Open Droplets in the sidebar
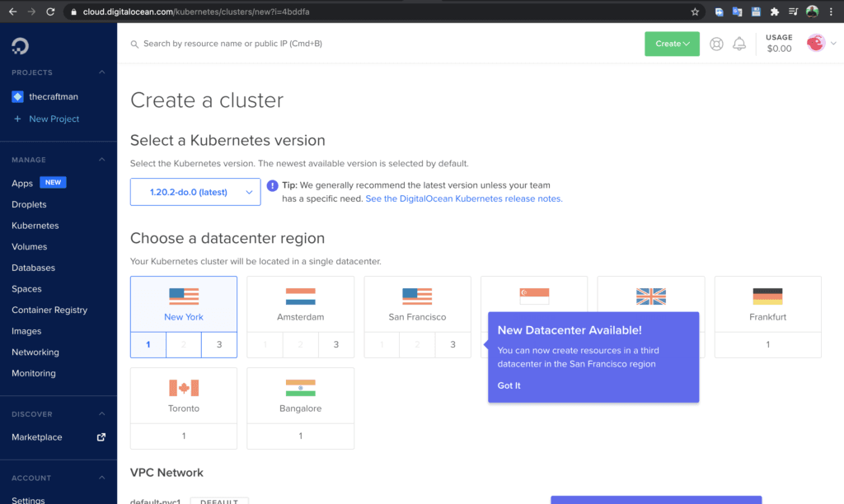844x504 pixels. [x=29, y=204]
